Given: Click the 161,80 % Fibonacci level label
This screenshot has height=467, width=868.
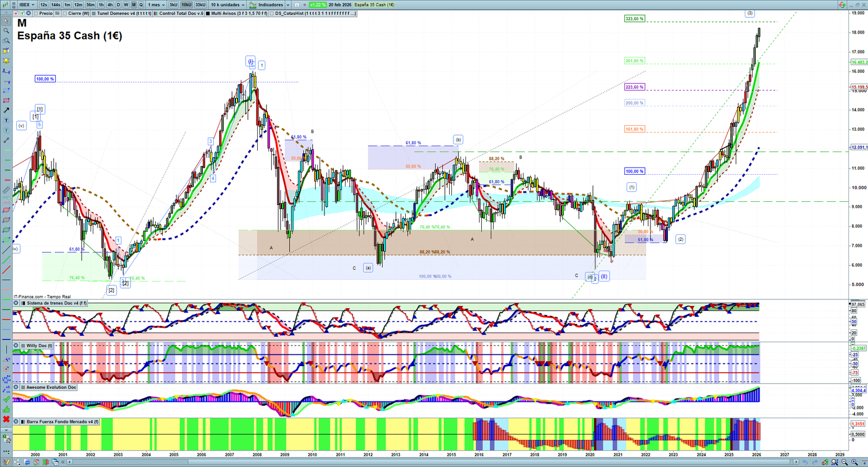Looking at the screenshot, I should [x=635, y=130].
